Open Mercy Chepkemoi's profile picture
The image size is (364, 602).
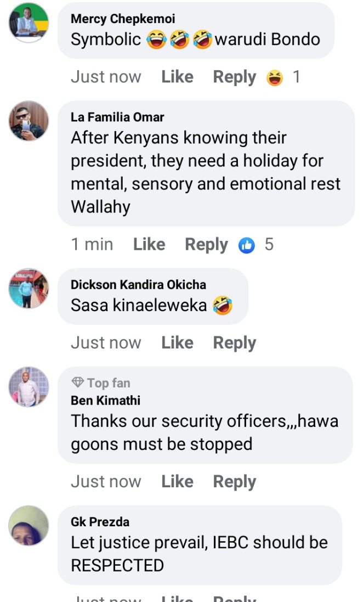(29, 22)
